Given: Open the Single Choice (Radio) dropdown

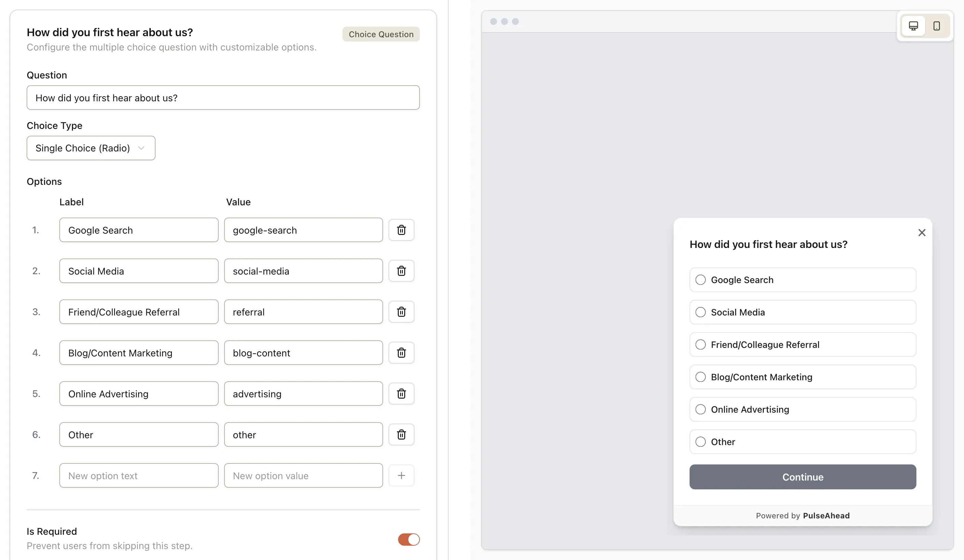Looking at the screenshot, I should click(x=91, y=148).
